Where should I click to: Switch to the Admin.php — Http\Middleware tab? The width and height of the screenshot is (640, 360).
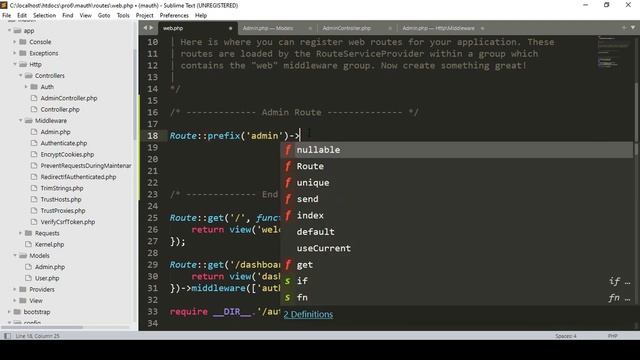(x=438, y=28)
